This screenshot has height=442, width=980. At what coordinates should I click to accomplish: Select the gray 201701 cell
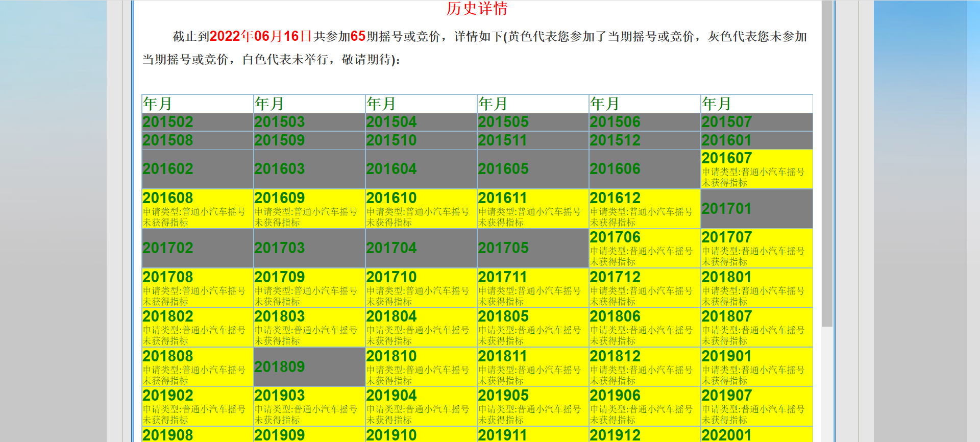click(756, 209)
